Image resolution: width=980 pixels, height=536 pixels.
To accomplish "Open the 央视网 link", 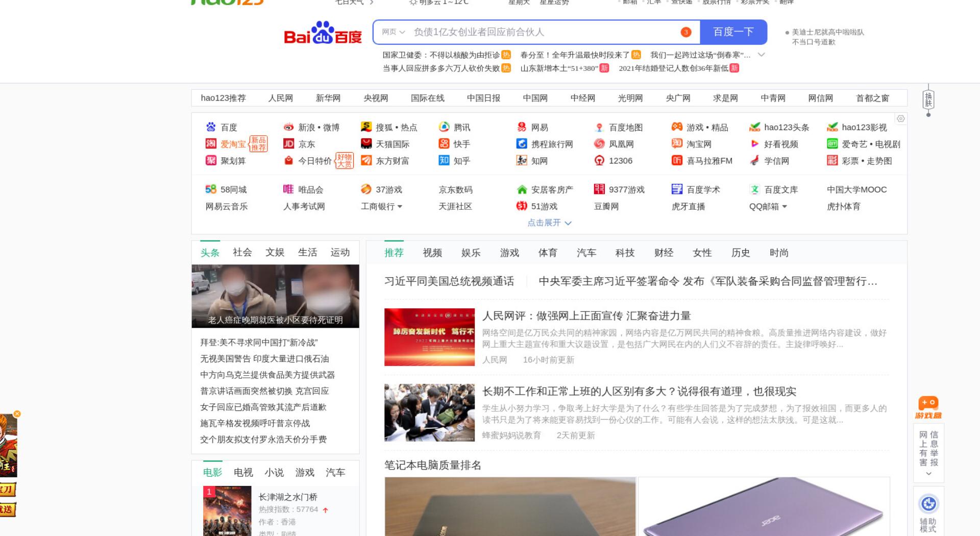I will click(376, 98).
